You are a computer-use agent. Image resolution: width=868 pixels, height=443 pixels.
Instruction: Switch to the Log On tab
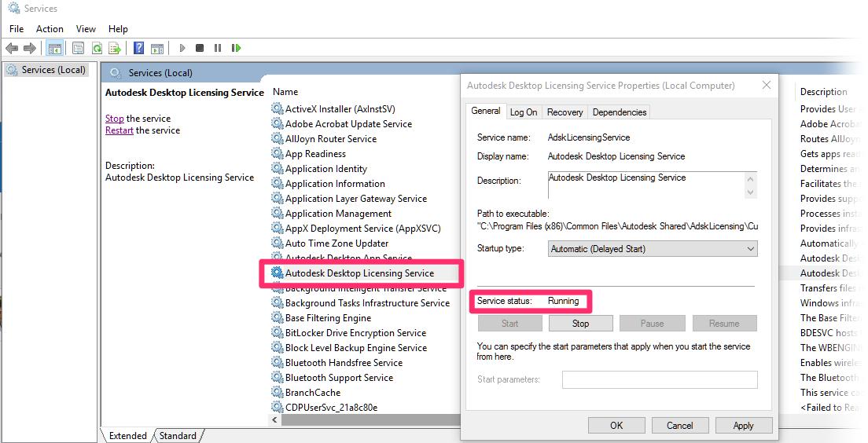[x=524, y=112]
